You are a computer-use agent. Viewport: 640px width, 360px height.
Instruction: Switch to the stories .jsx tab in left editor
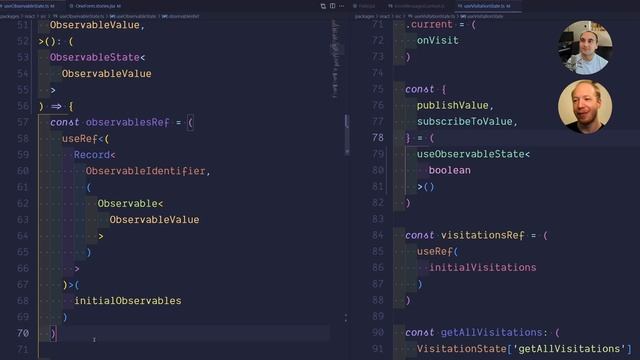click(x=96, y=6)
